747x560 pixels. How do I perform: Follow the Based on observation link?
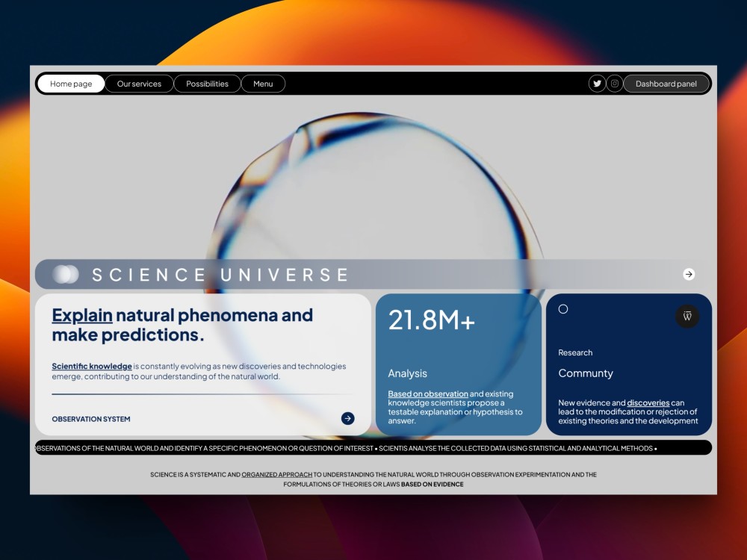point(428,393)
